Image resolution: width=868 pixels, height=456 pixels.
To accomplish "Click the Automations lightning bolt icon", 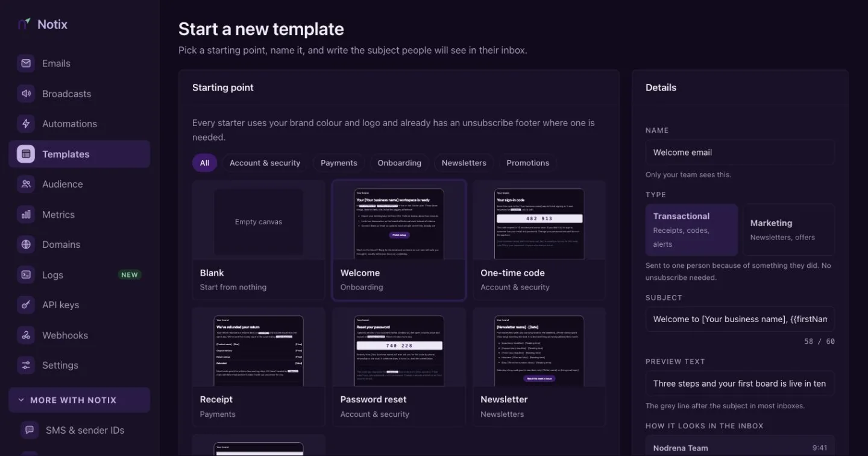I will (x=26, y=124).
